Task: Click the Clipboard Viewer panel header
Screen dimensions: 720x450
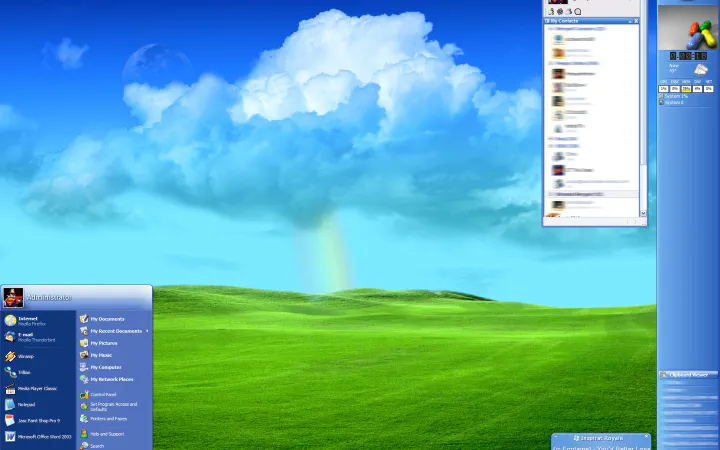Action: pyautogui.click(x=688, y=375)
